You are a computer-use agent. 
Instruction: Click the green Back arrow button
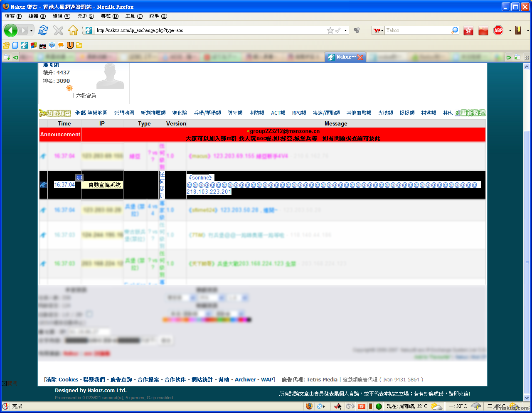click(11, 30)
